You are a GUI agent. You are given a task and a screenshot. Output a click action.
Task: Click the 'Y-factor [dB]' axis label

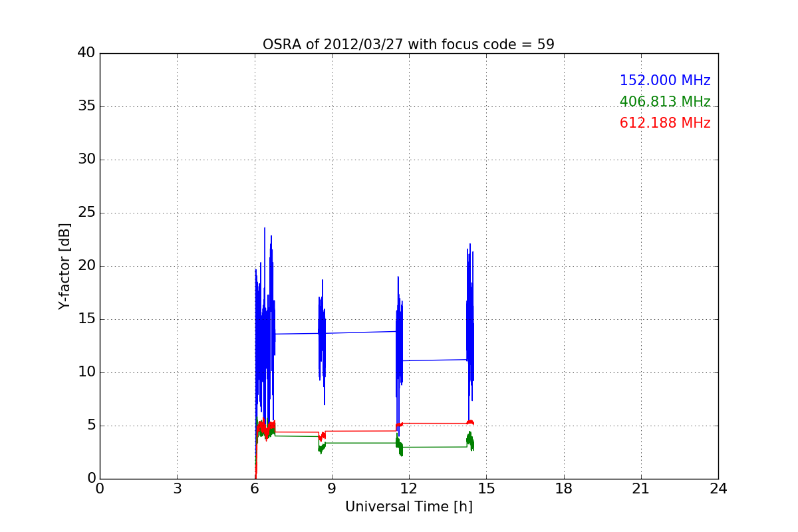65,266
